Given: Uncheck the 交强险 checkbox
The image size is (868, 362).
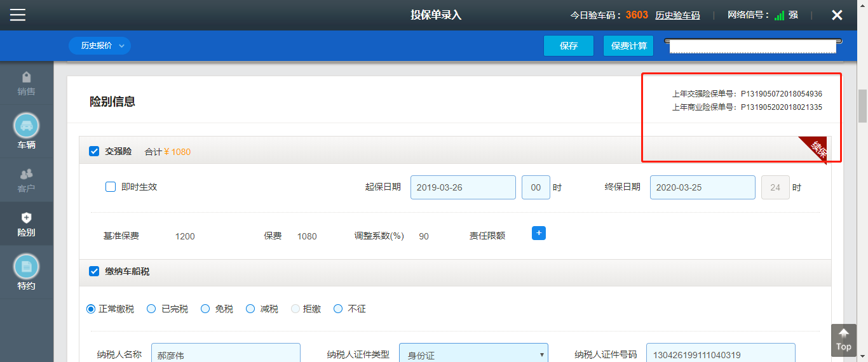Looking at the screenshot, I should coord(94,151).
